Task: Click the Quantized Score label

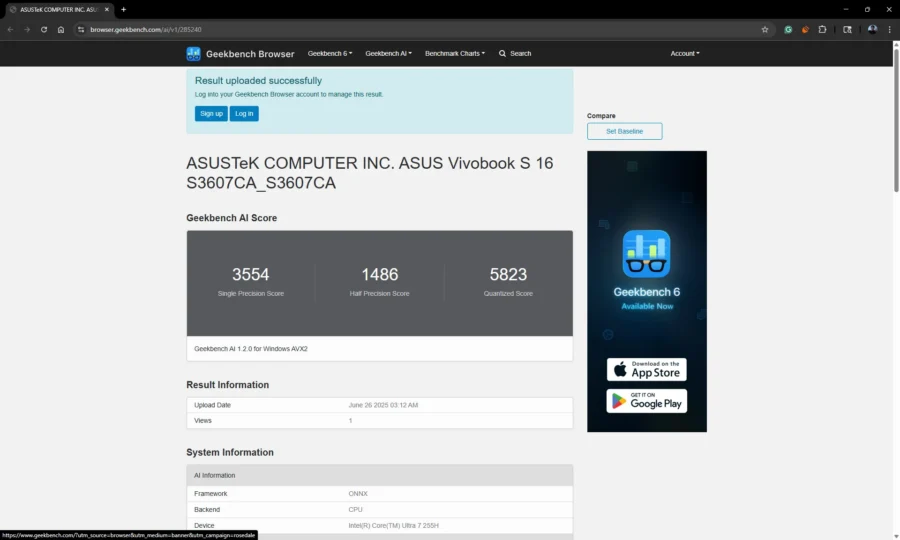Action: click(508, 293)
